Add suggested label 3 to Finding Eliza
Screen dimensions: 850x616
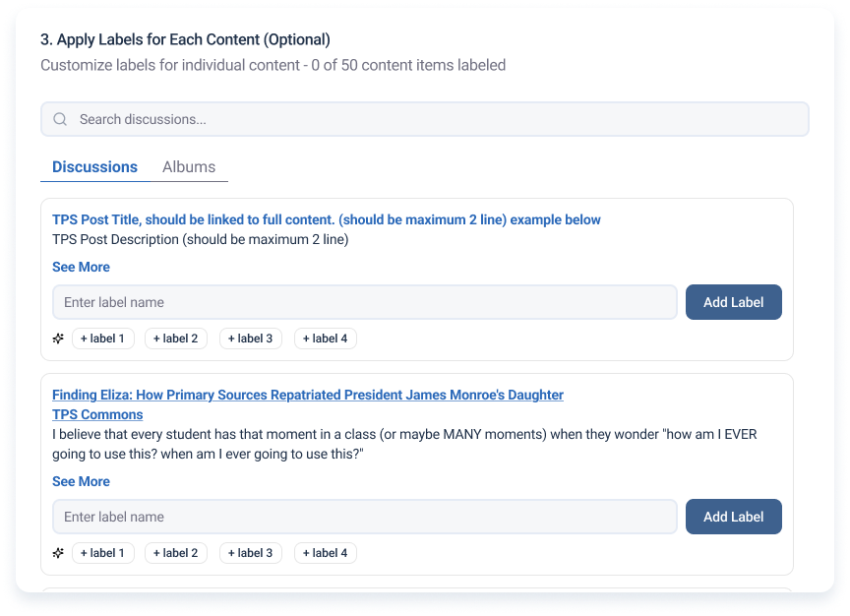coord(251,553)
